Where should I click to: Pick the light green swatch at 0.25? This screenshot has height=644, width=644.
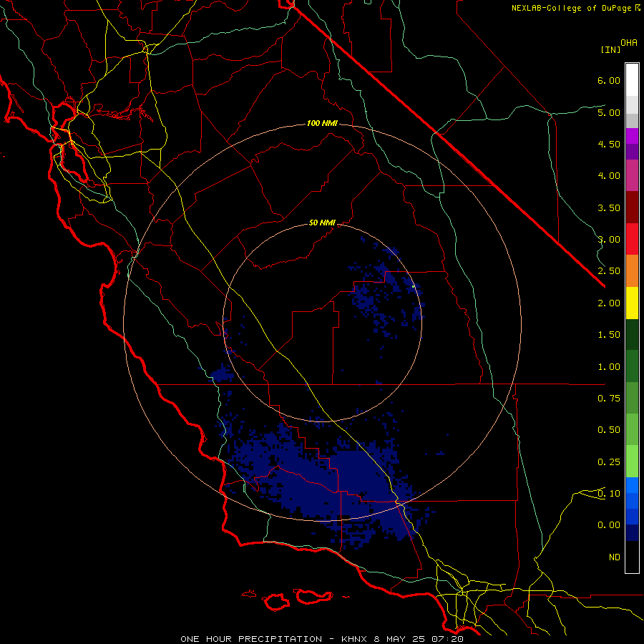[632, 462]
